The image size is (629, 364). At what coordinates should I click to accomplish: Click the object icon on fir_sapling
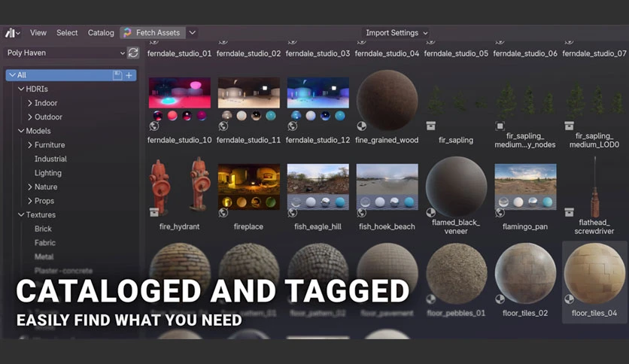click(431, 126)
